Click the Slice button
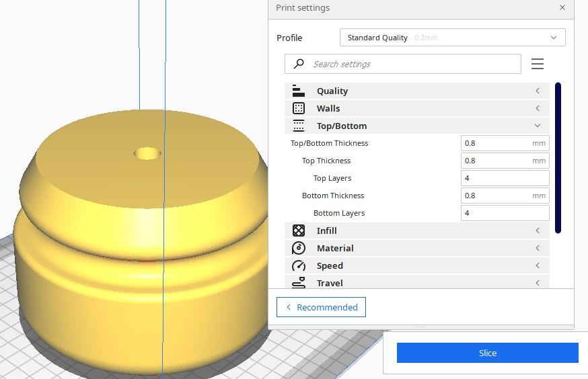 [x=488, y=353]
